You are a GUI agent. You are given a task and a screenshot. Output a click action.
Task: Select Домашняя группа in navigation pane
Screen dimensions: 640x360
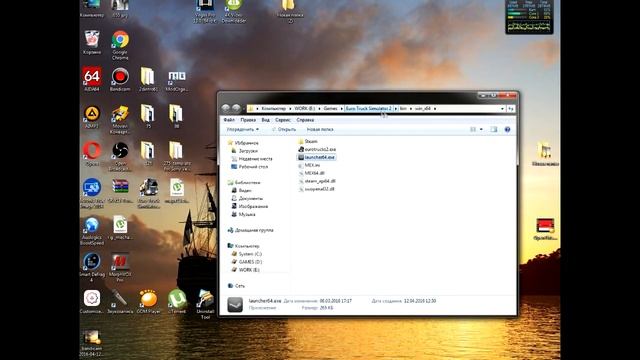[x=251, y=230]
